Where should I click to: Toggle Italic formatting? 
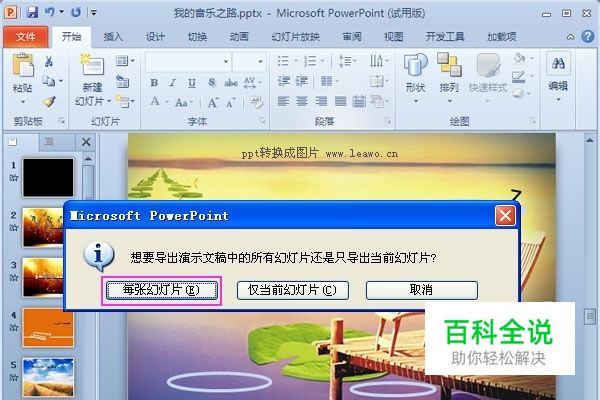(x=173, y=83)
